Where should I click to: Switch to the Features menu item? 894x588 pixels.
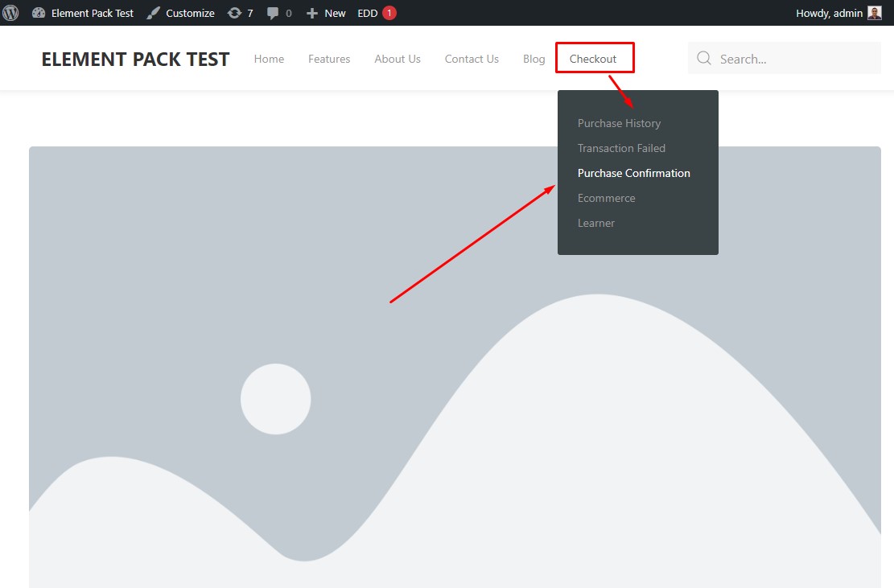[328, 58]
